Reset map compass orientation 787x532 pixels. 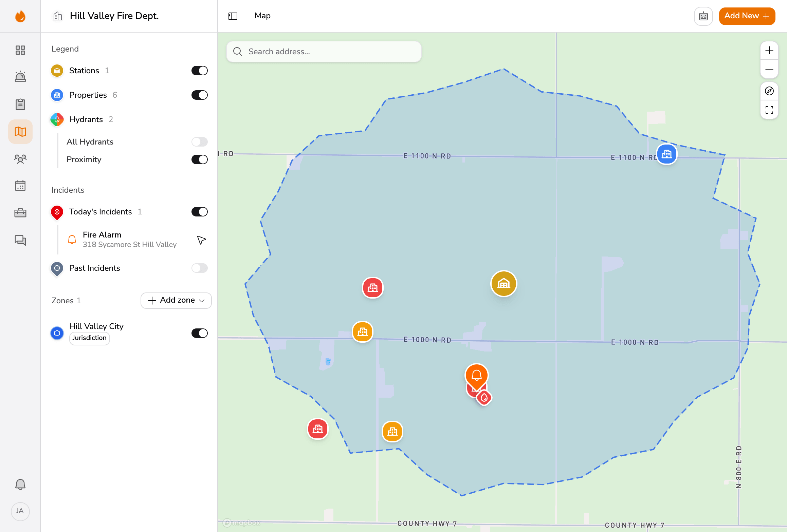click(x=769, y=91)
